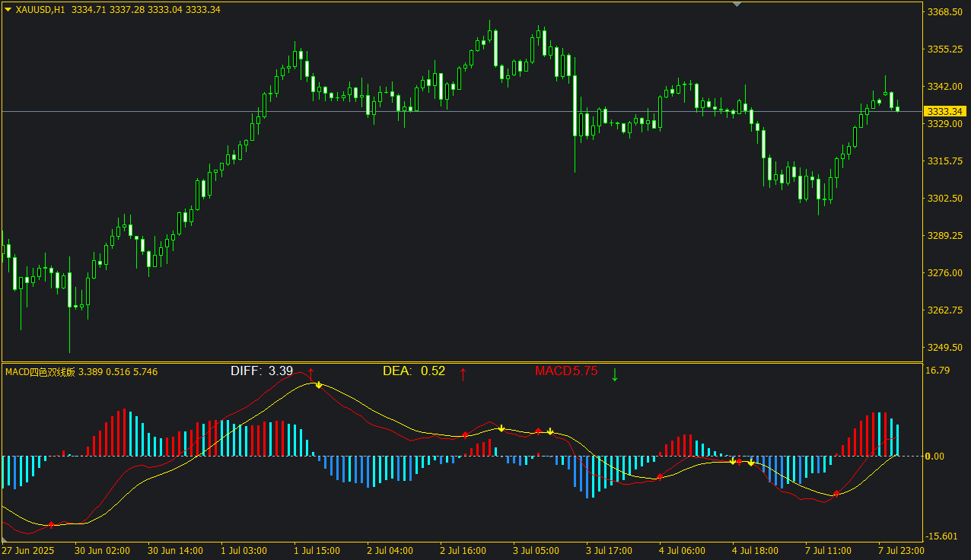Open the chart menu triangle beside XAUUSD,H1
The width and height of the screenshot is (971, 560).
coord(8,10)
